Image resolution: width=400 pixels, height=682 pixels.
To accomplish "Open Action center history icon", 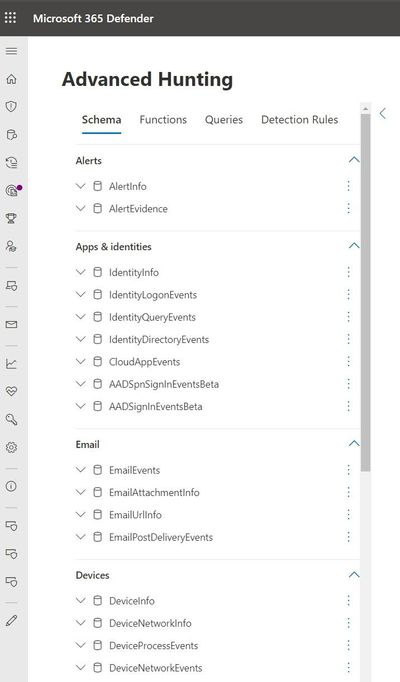I will pyautogui.click(x=11, y=163).
